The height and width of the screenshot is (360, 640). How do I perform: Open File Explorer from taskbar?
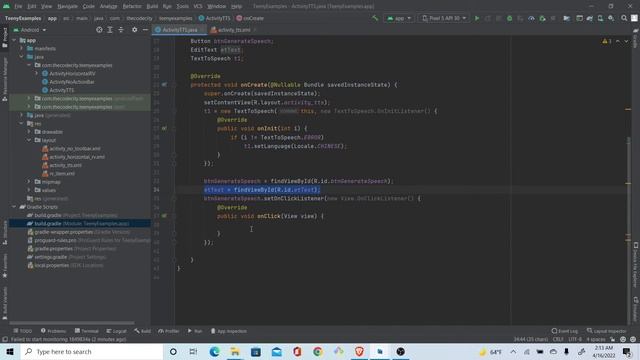[x=235, y=351]
